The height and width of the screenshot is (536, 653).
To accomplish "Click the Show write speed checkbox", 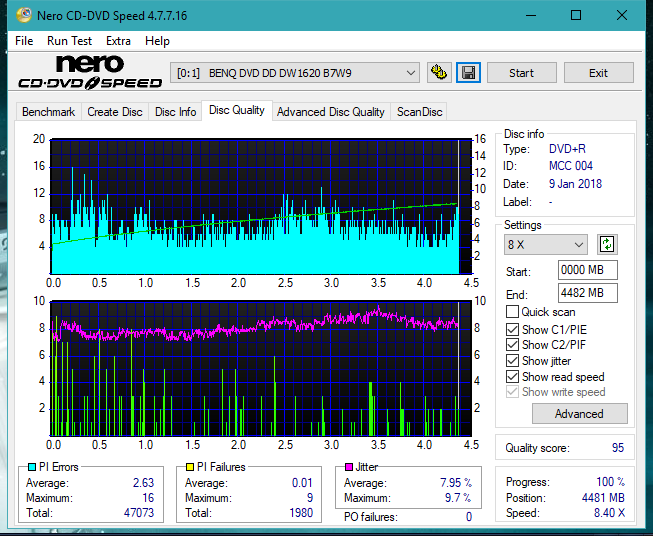I will click(512, 392).
